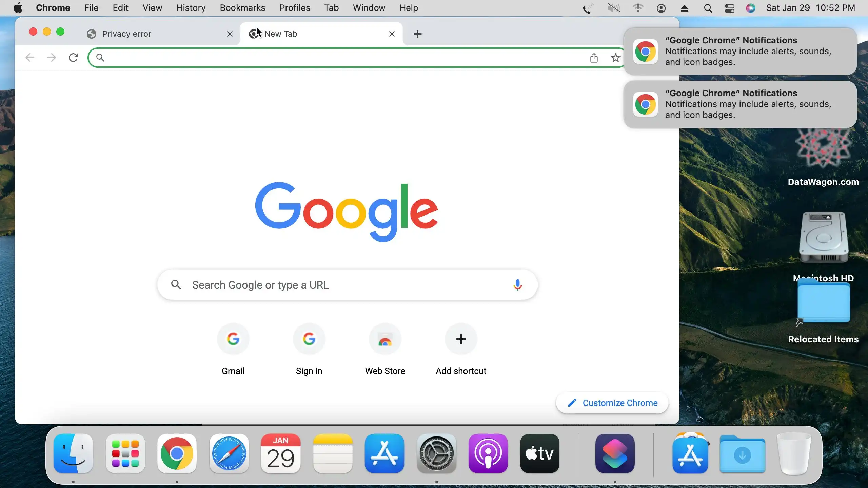Click the voice search microphone icon
Screen dimensions: 868x488
tap(517, 285)
